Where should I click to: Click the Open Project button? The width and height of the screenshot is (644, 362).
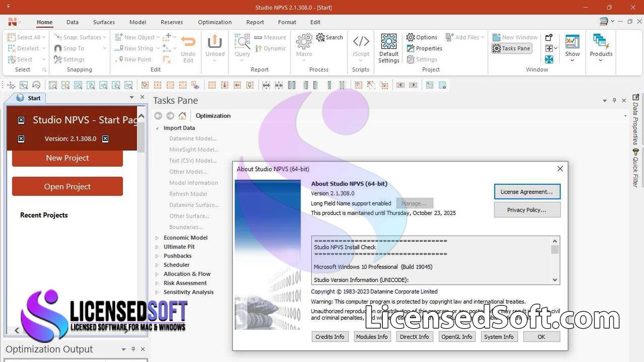(x=67, y=187)
